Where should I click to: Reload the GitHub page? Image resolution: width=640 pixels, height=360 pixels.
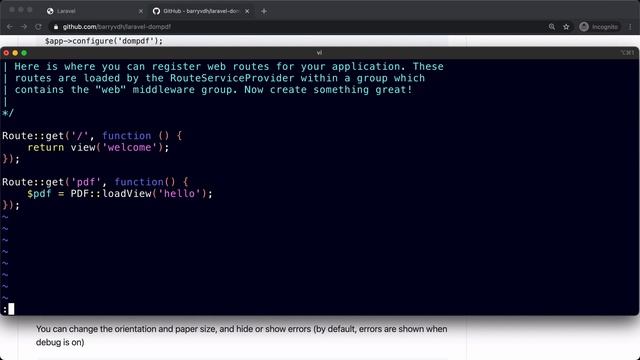(38, 27)
